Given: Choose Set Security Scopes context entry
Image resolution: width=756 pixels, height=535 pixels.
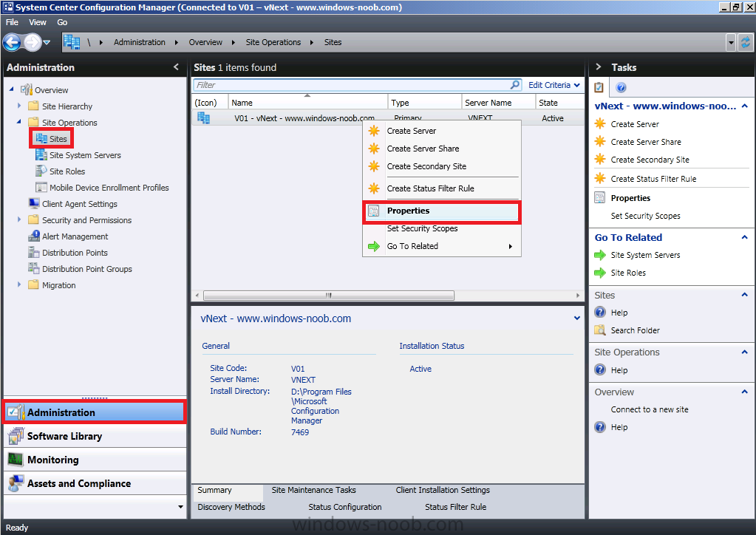Looking at the screenshot, I should pos(442,228).
